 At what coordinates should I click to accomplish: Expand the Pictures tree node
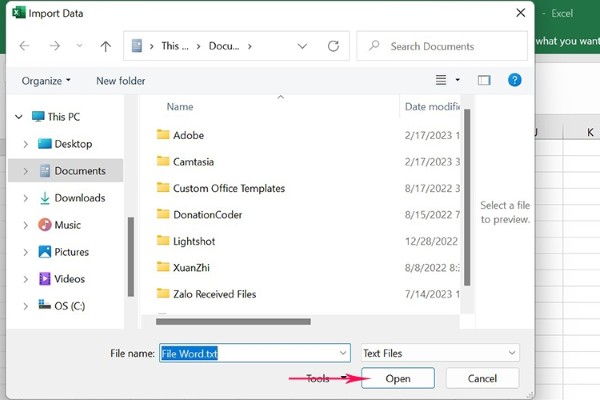tap(26, 252)
